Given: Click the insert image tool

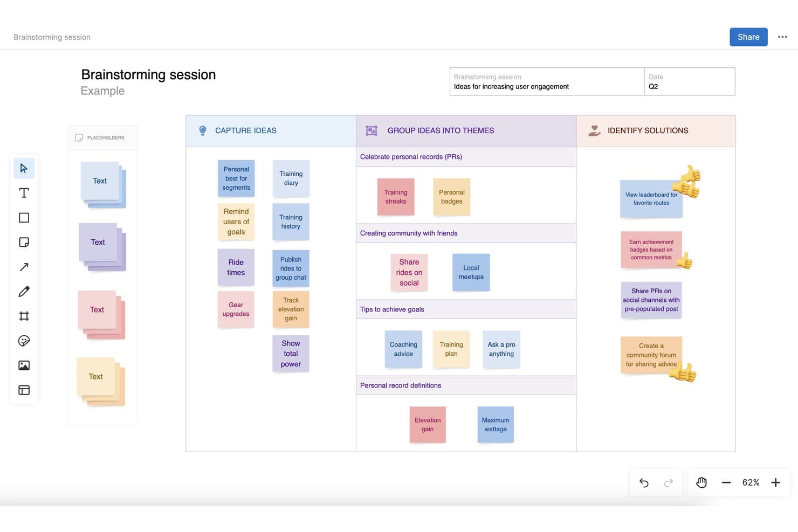Looking at the screenshot, I should point(24,365).
